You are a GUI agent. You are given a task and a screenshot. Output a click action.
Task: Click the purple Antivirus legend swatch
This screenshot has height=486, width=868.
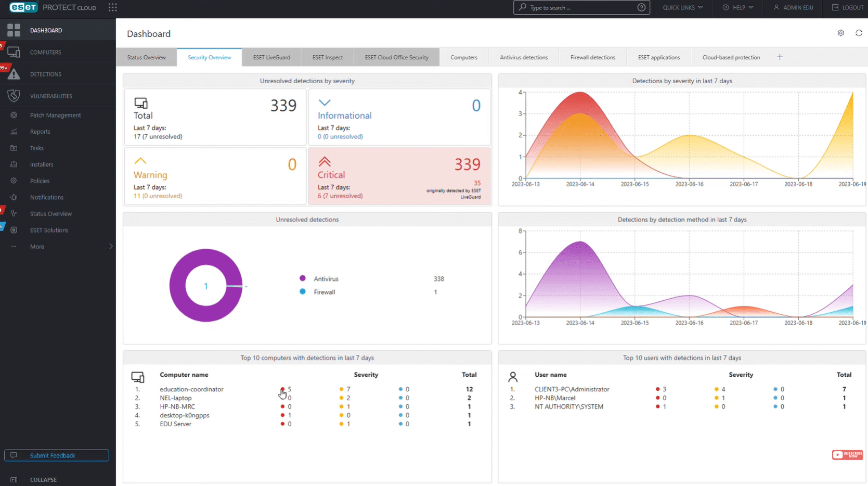click(303, 278)
